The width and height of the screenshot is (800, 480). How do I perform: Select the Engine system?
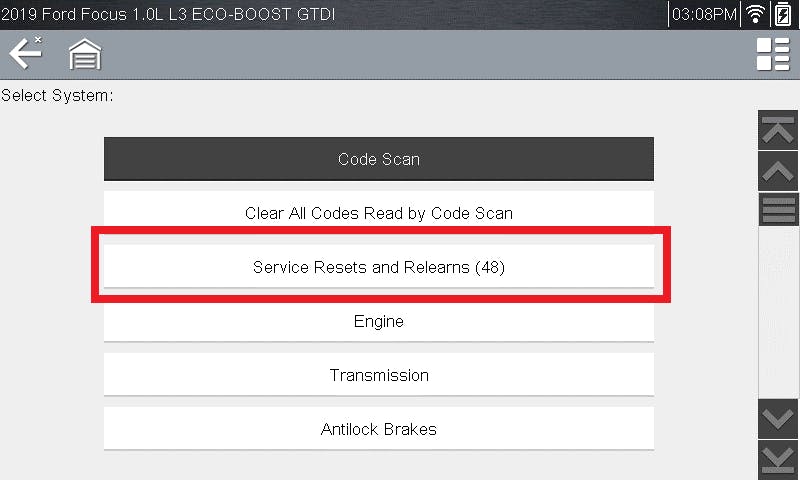click(379, 321)
